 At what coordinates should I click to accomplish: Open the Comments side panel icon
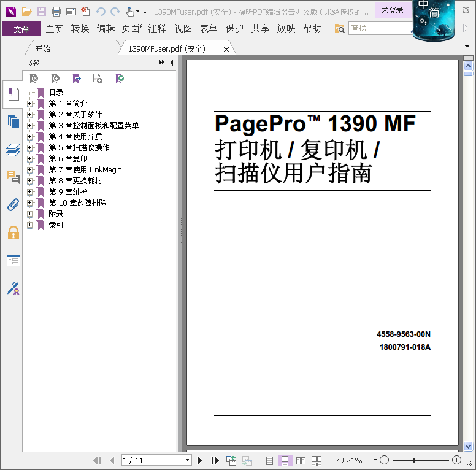pos(13,177)
